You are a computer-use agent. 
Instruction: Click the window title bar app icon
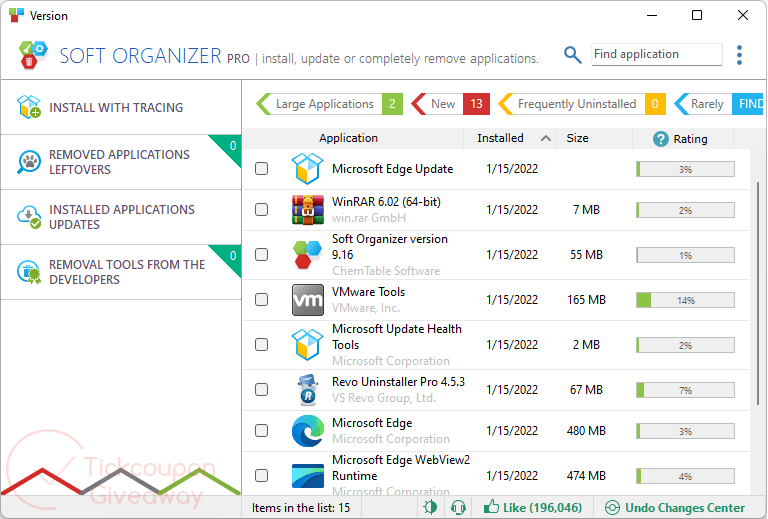[x=16, y=15]
